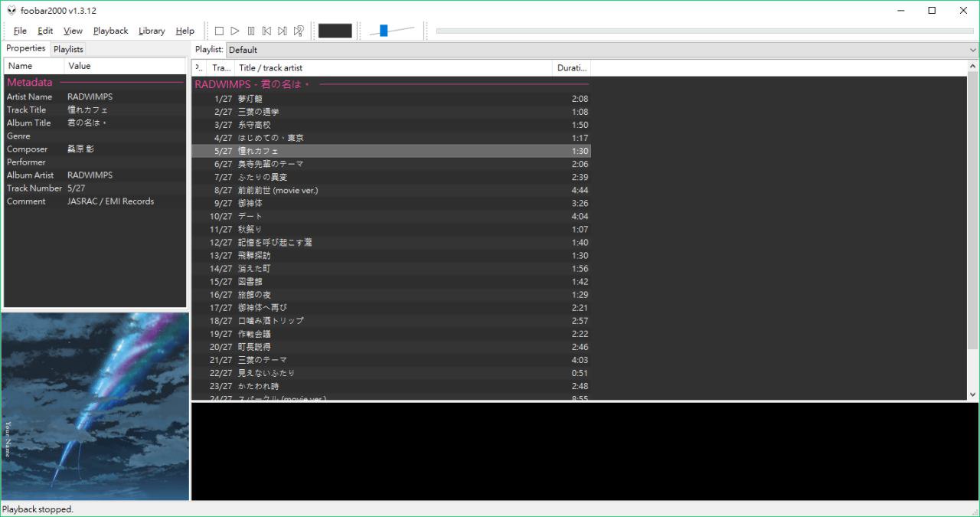Click the Value column header

pyautogui.click(x=126, y=66)
